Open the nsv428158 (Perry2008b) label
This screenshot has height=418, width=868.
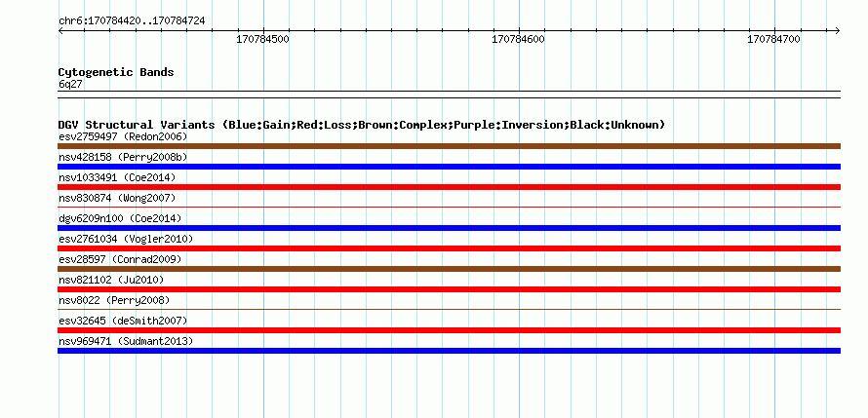123,157
